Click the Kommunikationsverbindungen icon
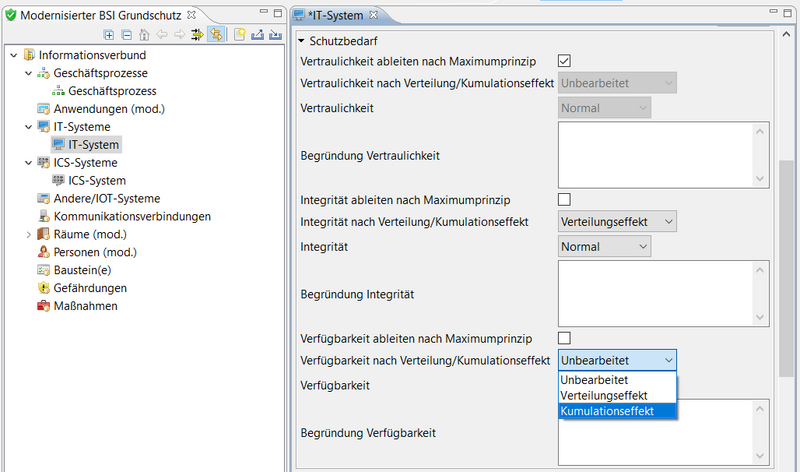Image resolution: width=800 pixels, height=472 pixels. click(x=43, y=216)
